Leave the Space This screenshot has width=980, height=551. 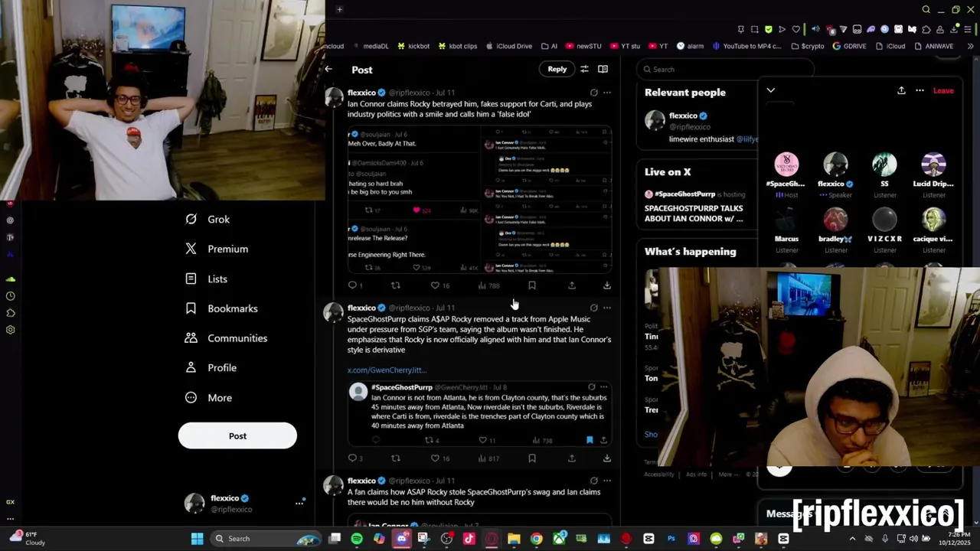[943, 90]
